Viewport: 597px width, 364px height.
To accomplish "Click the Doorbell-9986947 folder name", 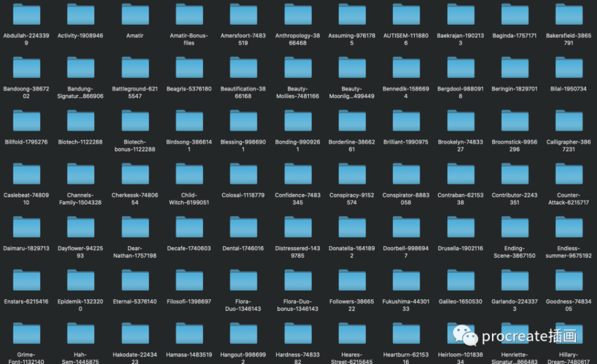I will point(406,252).
